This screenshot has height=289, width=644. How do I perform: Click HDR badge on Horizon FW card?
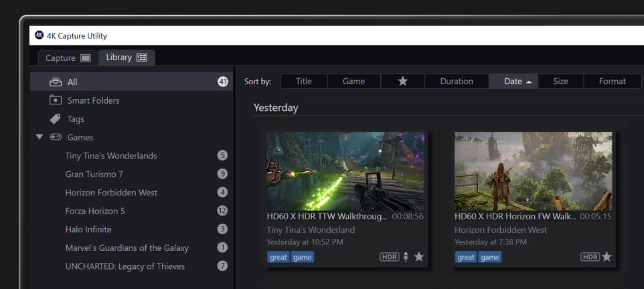point(590,257)
